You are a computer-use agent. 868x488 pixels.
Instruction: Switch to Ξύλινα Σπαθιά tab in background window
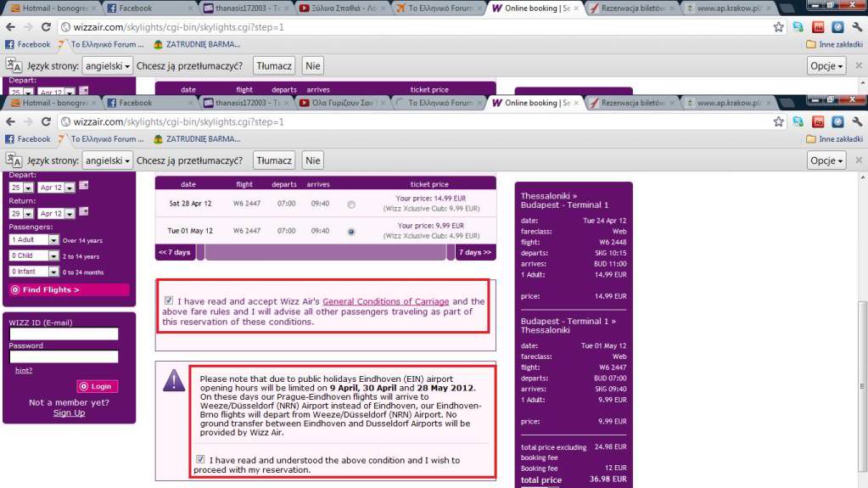342,8
